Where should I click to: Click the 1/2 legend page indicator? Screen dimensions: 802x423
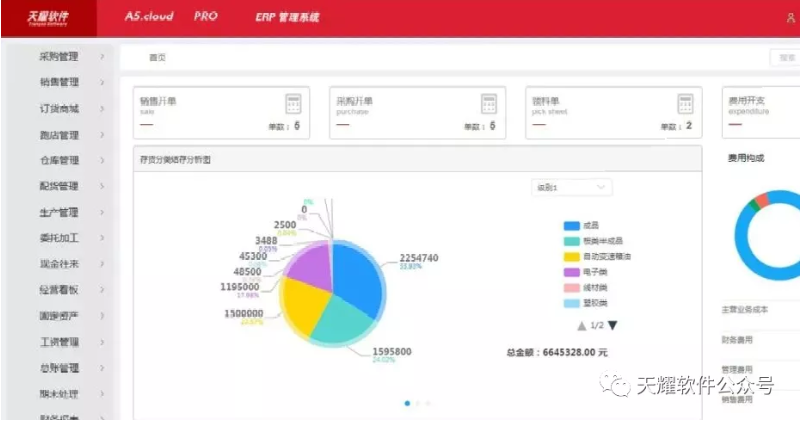click(597, 326)
